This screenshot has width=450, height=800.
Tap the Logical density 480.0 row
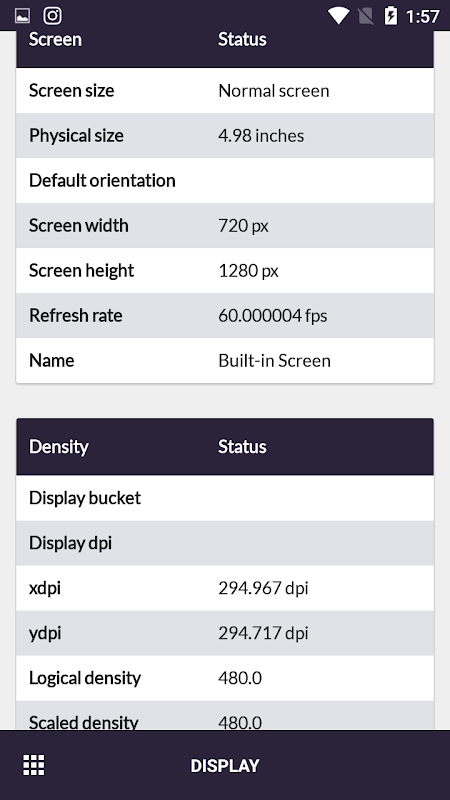coord(225,678)
